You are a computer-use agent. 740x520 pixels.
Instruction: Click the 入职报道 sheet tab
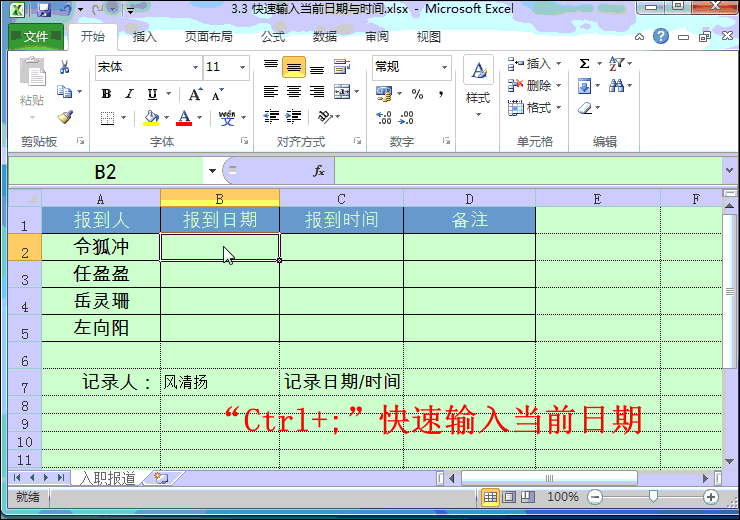pos(108,478)
